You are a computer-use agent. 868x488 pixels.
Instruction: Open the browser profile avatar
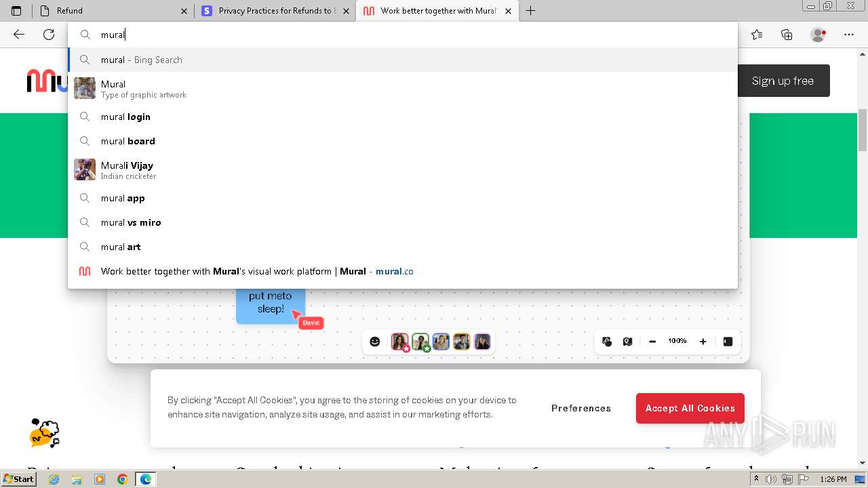tap(818, 35)
